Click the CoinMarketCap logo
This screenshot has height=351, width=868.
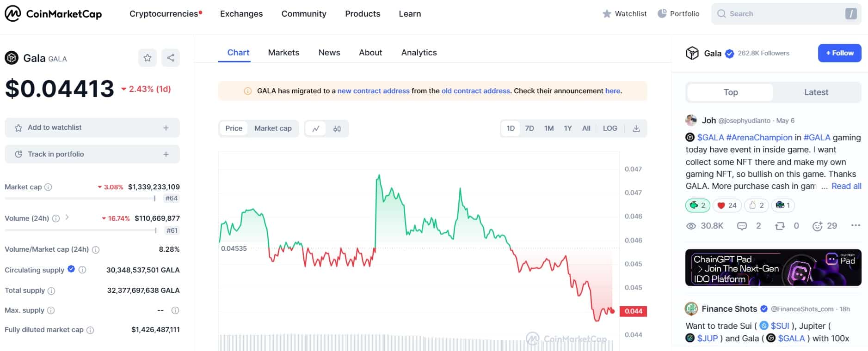coord(53,14)
